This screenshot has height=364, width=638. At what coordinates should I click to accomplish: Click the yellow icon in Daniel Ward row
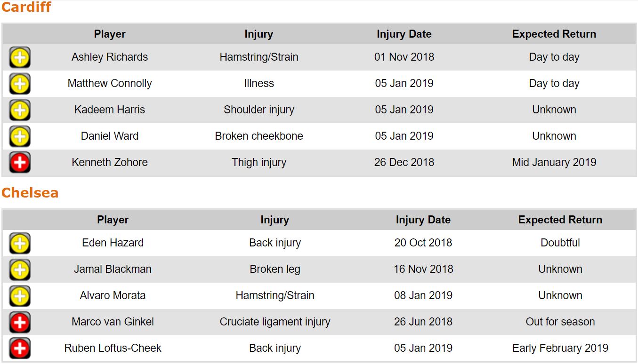[20, 136]
